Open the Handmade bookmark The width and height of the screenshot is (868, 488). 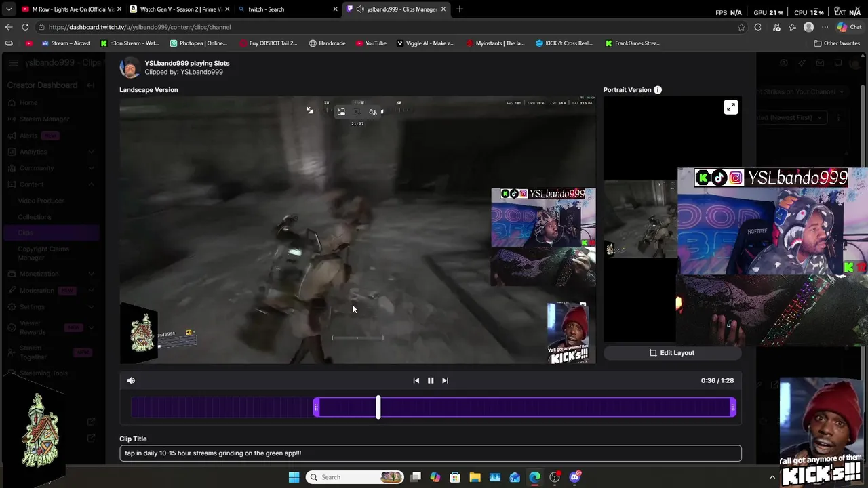[327, 43]
